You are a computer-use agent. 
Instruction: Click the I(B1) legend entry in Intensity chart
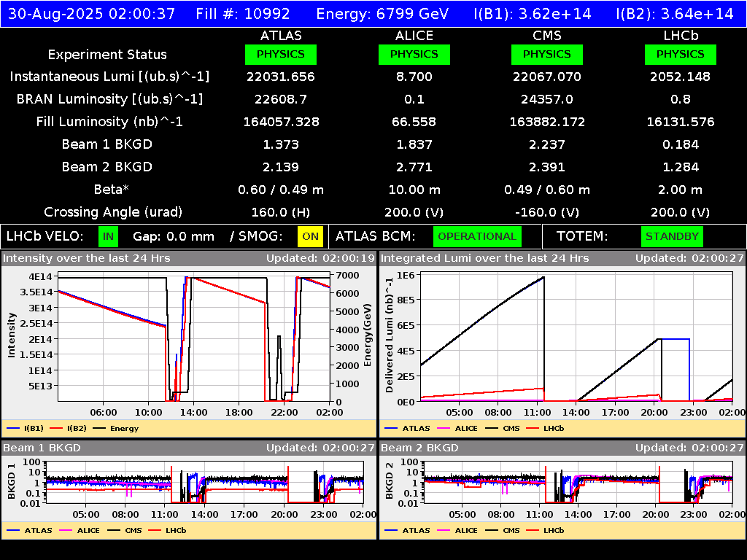tap(26, 428)
